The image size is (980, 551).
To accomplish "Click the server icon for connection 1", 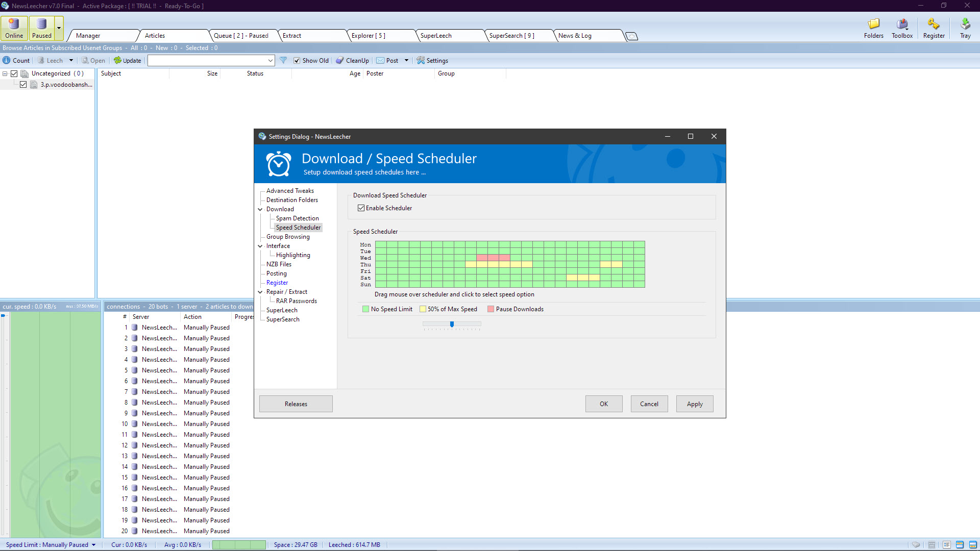I will tap(135, 328).
